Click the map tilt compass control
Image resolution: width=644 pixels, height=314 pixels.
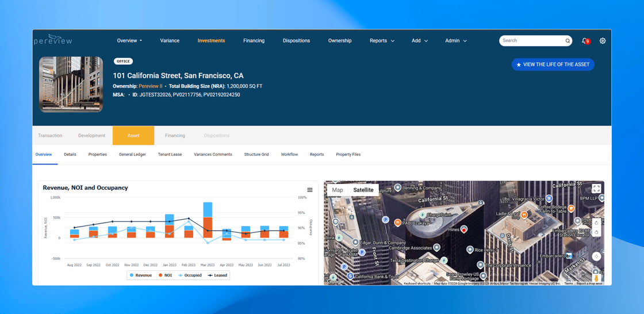[x=596, y=256]
